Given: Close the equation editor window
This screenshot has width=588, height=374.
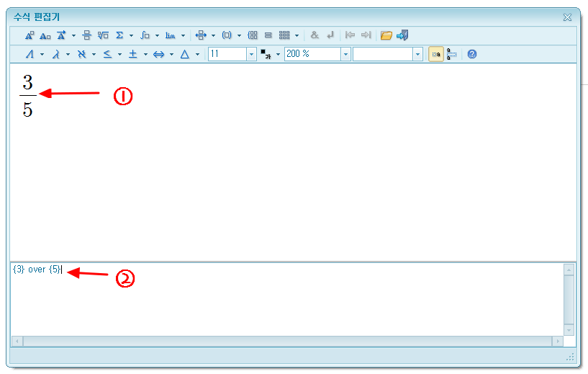Looking at the screenshot, I should [567, 17].
